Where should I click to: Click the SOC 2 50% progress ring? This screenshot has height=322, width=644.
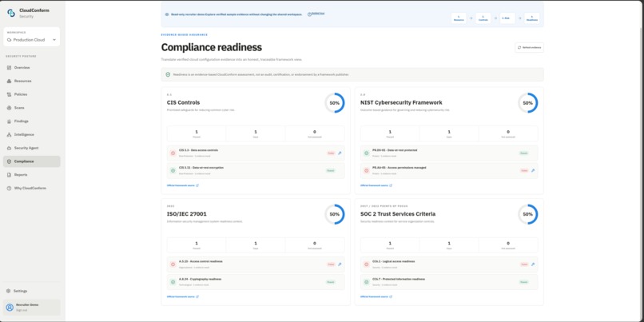click(527, 214)
